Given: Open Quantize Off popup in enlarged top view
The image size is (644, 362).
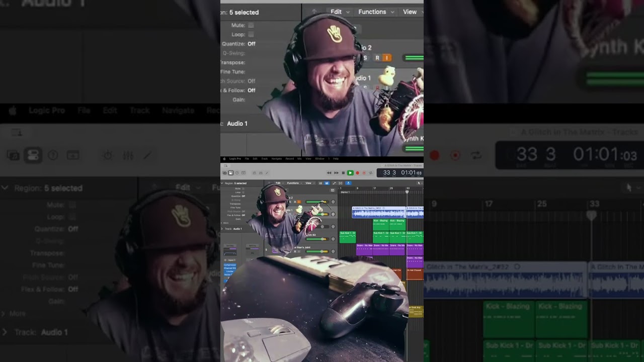Looking at the screenshot, I should pyautogui.click(x=252, y=44).
